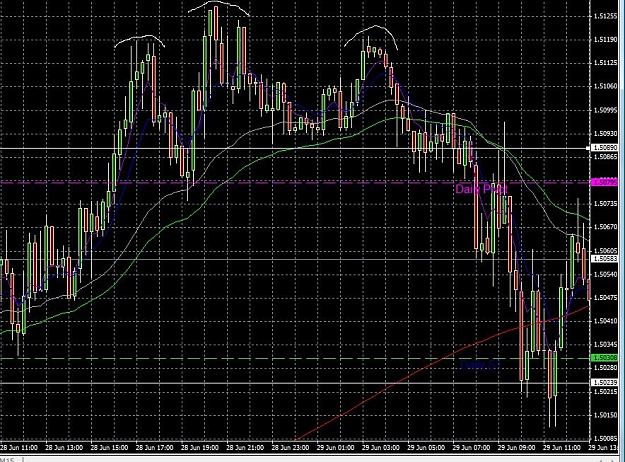Image resolution: width=625 pixels, height=462 pixels.
Task: Click the 1.50995 price axis label
Action: [605, 110]
